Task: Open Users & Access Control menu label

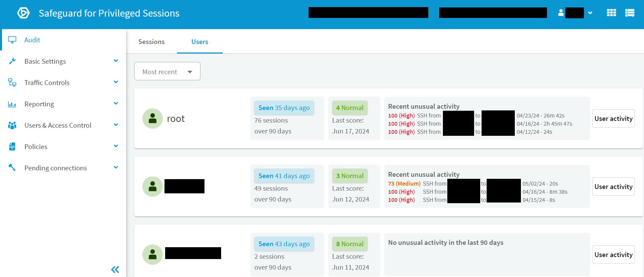Action: [58, 125]
